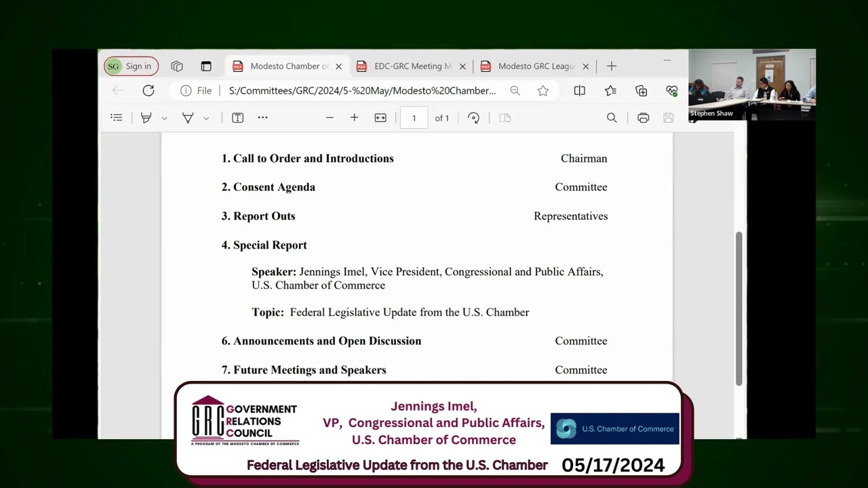Click the Future Meetings and Speakers item
This screenshot has width=868, height=488.
304,370
